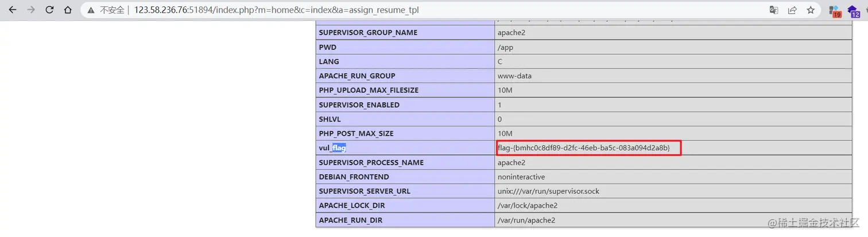Screen dimensions: 868x237
Task: Click the APACHE_RUN_GROUP cell
Action: pos(405,76)
